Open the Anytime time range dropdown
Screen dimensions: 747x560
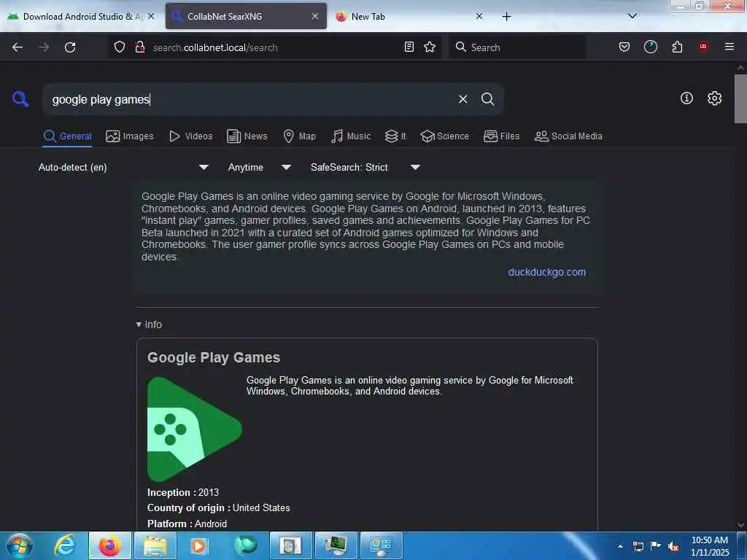click(x=259, y=167)
